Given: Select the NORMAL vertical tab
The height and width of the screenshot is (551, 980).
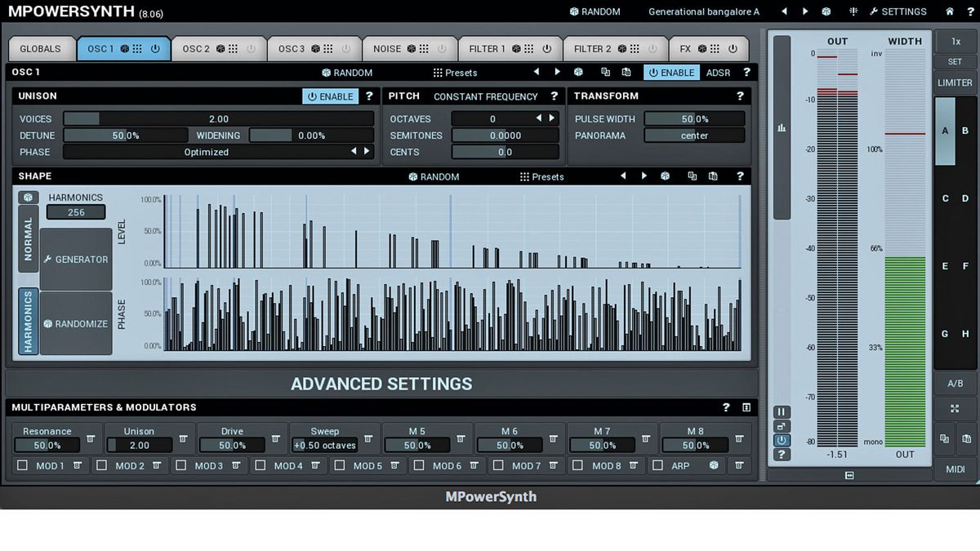Looking at the screenshot, I should click(29, 238).
